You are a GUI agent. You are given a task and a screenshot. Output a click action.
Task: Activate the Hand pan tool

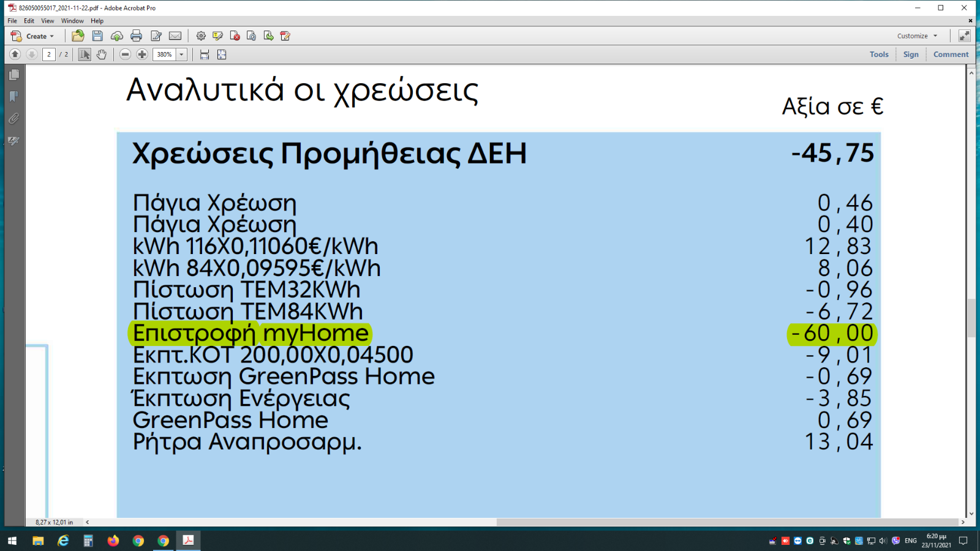102,54
